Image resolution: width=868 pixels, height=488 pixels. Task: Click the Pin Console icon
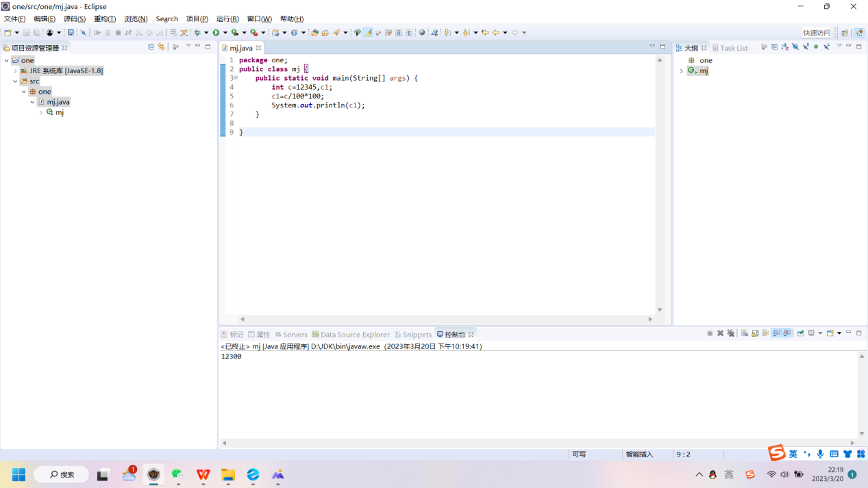point(800,333)
